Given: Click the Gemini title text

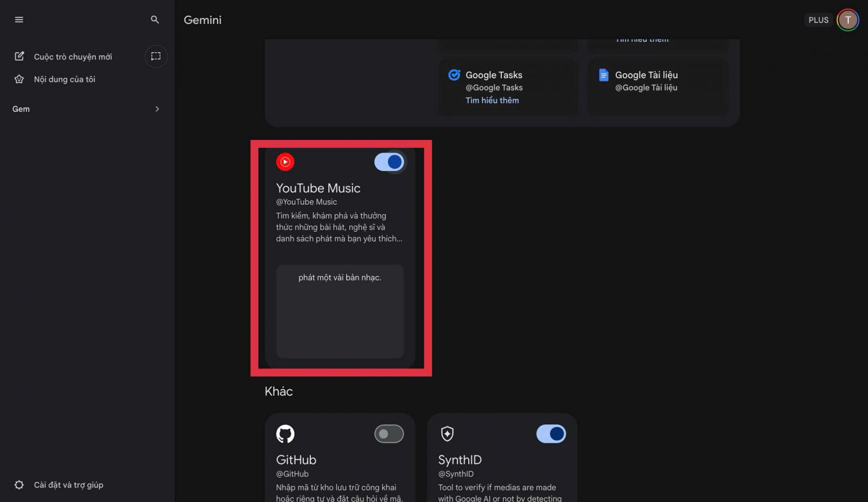Looking at the screenshot, I should click(202, 20).
